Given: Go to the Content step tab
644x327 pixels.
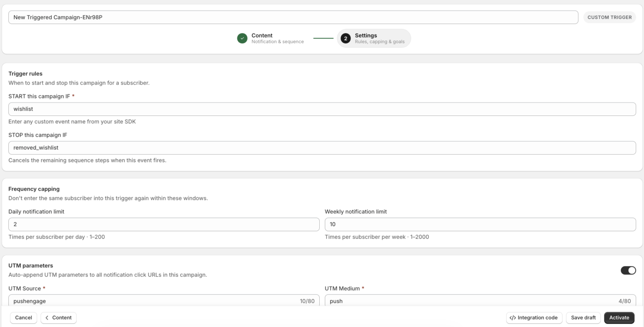Looking at the screenshot, I should (271, 39).
